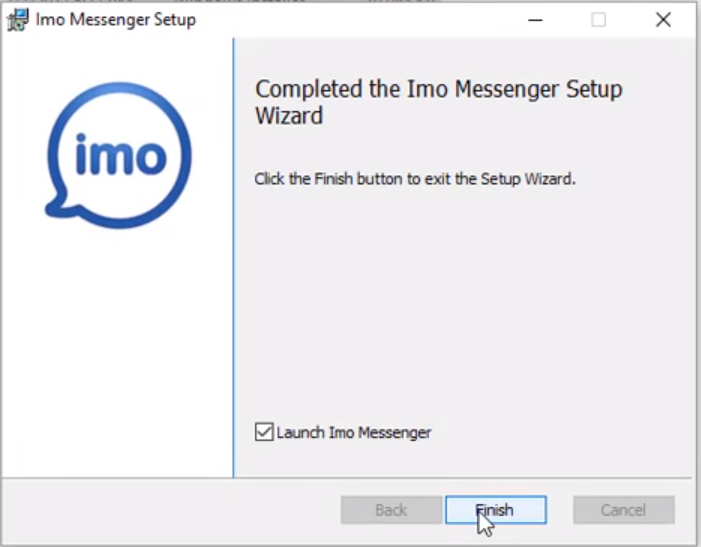The width and height of the screenshot is (701, 547).
Task: Click the greyed-out Cancel button
Action: coord(624,510)
